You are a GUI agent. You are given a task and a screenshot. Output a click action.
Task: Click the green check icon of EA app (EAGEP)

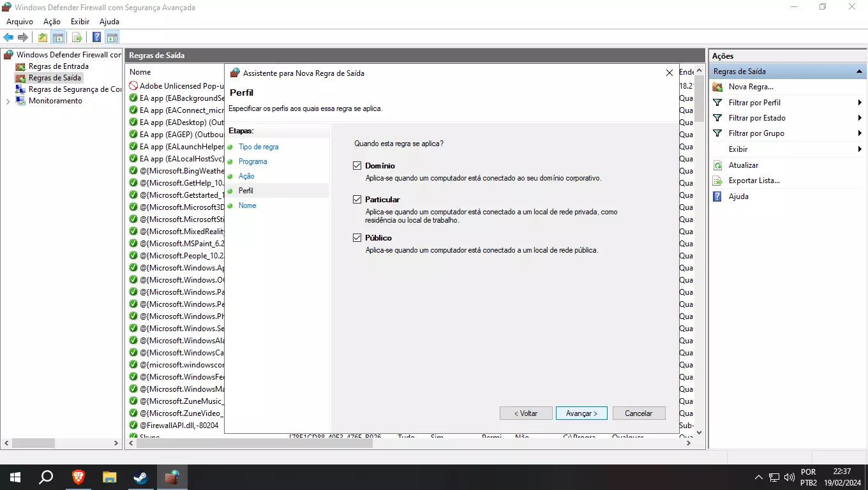click(133, 135)
